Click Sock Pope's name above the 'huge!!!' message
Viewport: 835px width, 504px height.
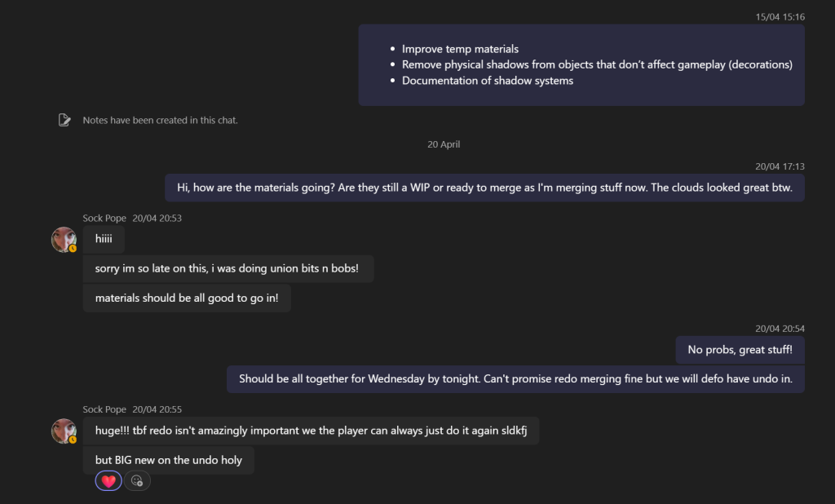(104, 409)
